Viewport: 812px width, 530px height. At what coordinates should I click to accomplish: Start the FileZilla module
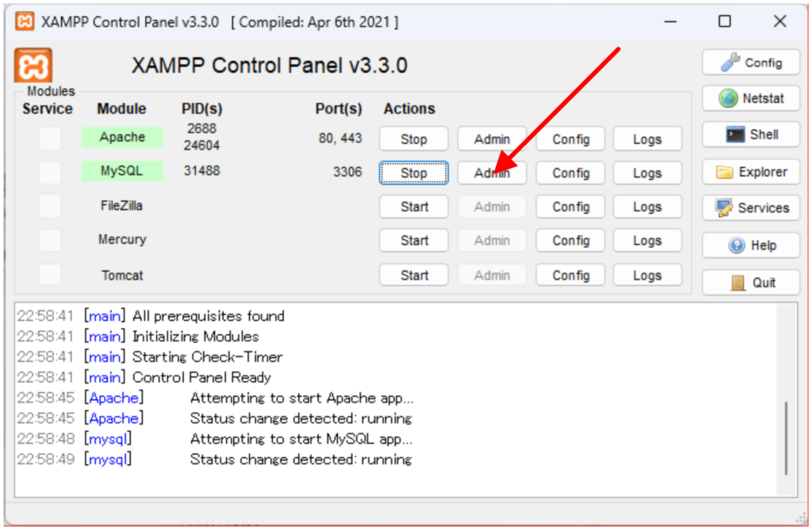(x=413, y=207)
